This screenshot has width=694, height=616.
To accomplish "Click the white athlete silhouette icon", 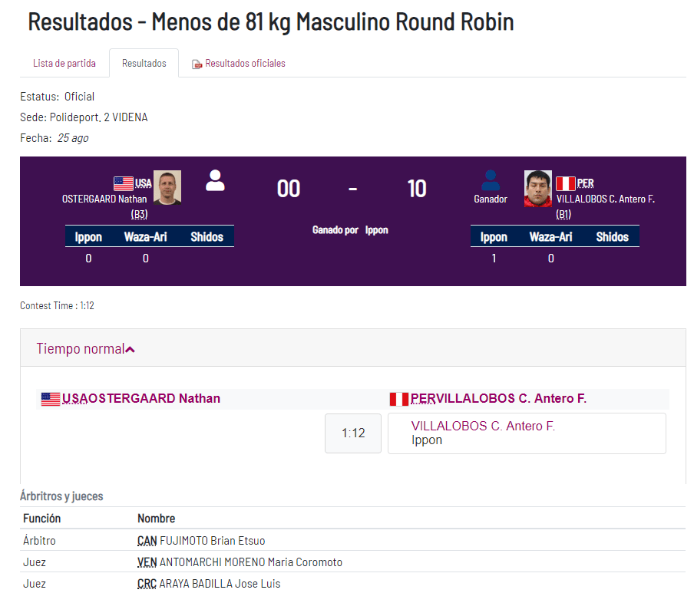I will [215, 180].
